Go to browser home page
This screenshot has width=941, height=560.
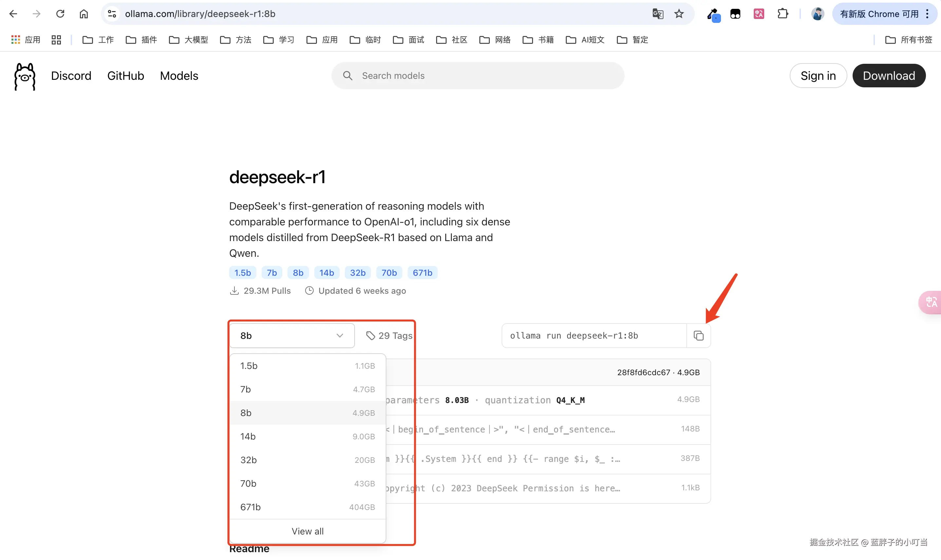coord(83,14)
